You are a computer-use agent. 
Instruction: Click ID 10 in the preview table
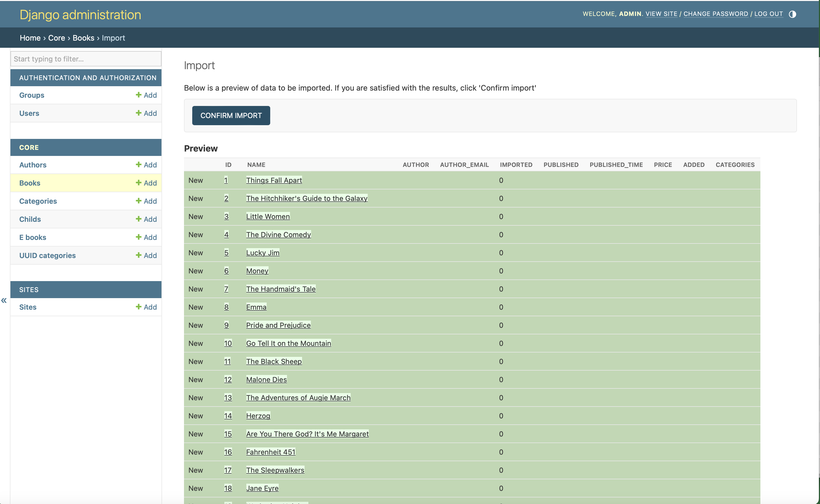tap(228, 343)
